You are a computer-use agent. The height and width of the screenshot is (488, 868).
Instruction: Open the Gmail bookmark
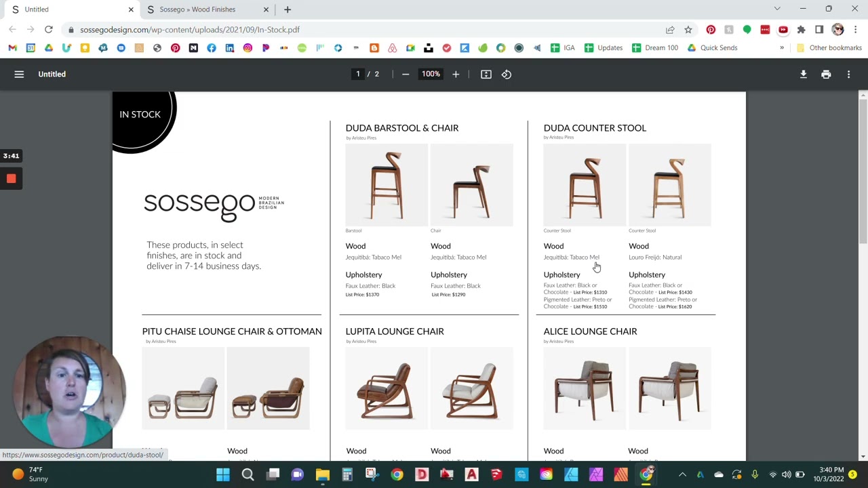pyautogui.click(x=12, y=47)
